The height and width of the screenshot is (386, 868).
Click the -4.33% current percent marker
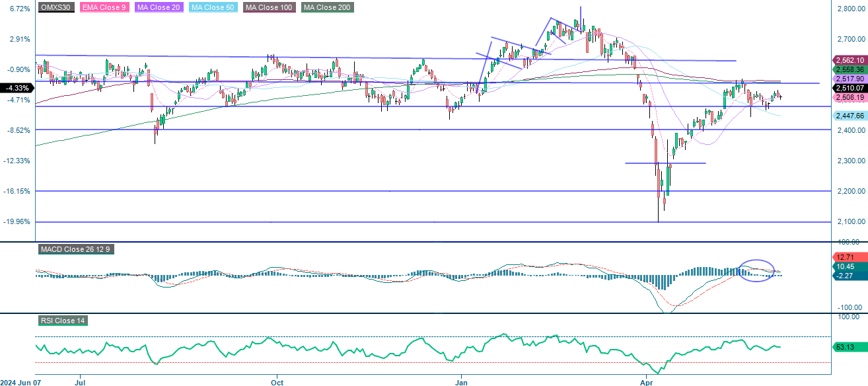click(17, 88)
